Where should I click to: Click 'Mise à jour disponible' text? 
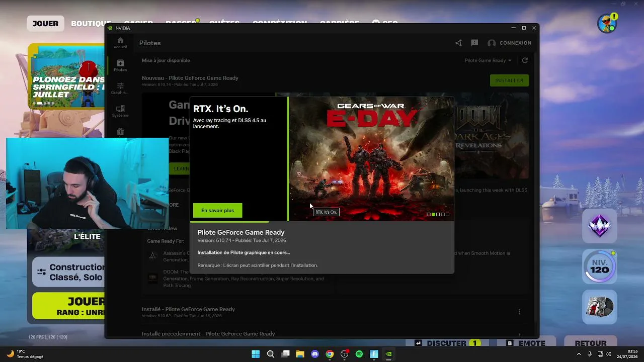coord(166,60)
